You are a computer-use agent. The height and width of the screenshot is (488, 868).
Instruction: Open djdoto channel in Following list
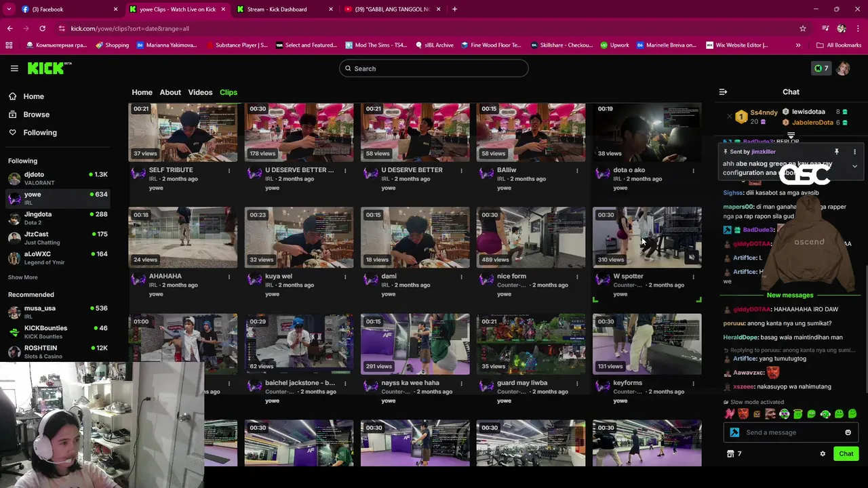click(x=58, y=179)
